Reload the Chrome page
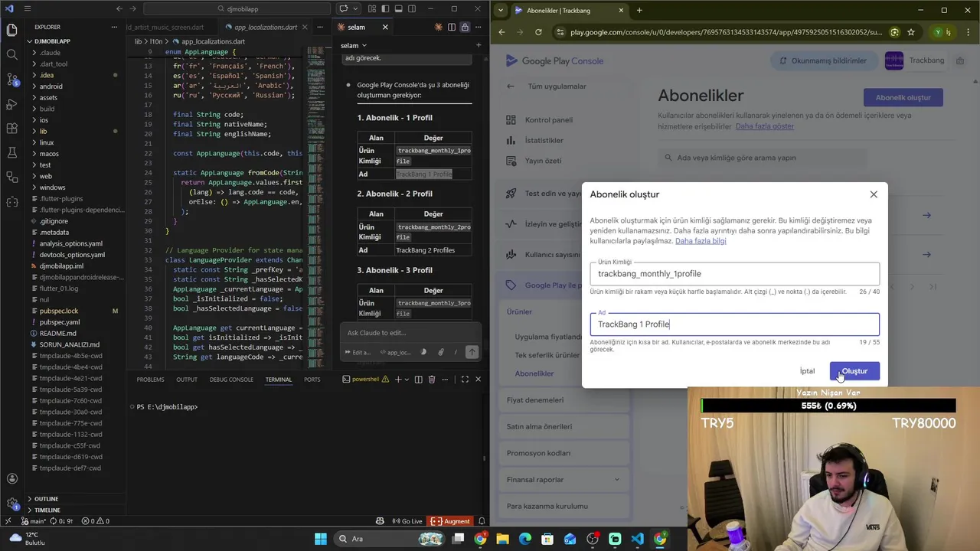 pyautogui.click(x=538, y=32)
